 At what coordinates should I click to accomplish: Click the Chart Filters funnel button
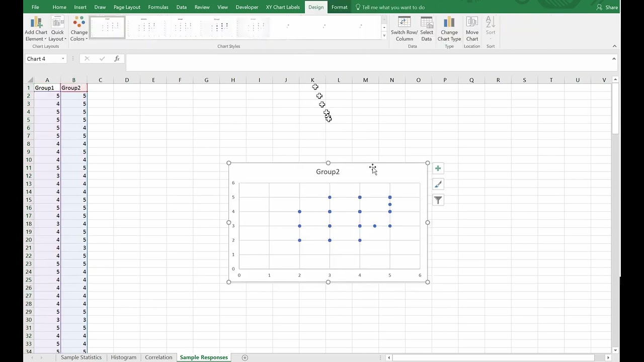point(438,200)
